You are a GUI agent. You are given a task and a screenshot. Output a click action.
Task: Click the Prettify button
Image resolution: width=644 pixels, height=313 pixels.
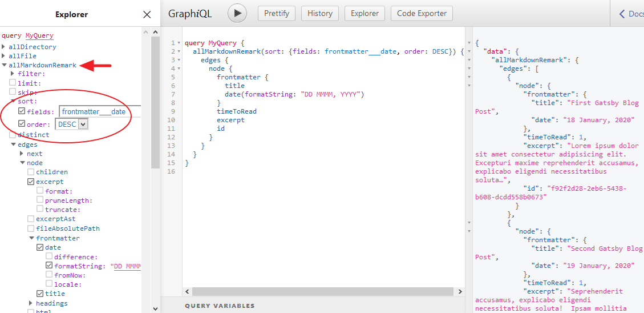point(277,14)
